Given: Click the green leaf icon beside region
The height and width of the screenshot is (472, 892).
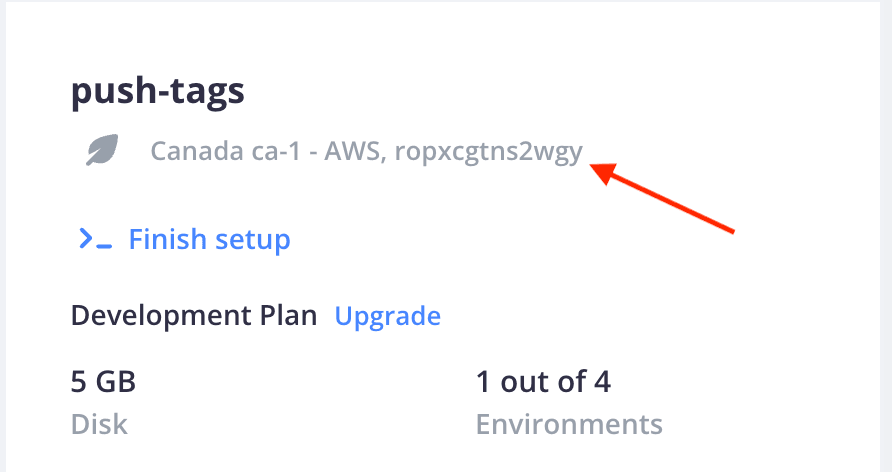Looking at the screenshot, I should tap(102, 150).
